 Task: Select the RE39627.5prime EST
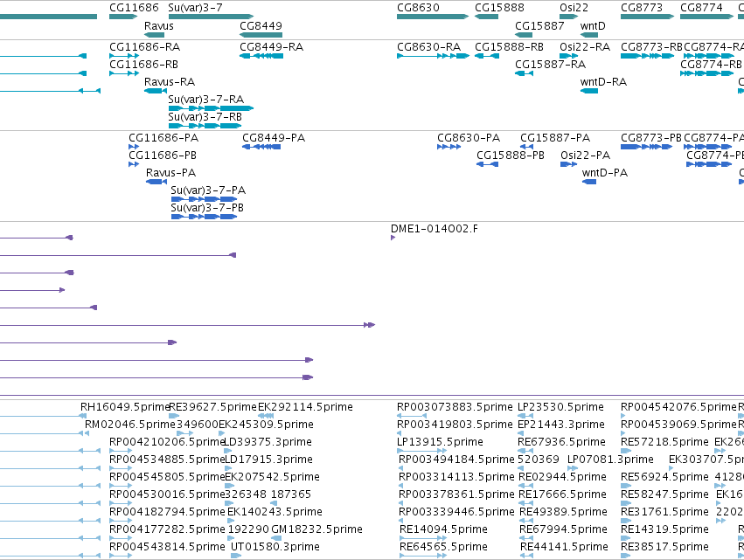[x=174, y=416]
